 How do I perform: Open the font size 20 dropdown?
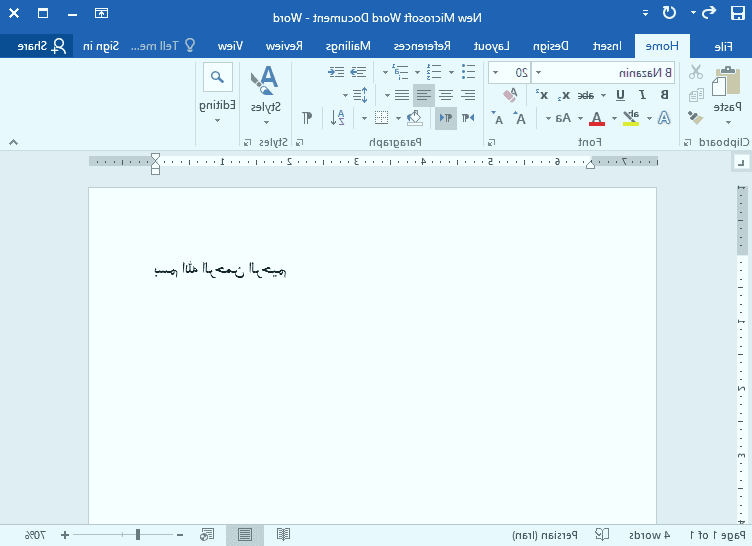tap(494, 72)
